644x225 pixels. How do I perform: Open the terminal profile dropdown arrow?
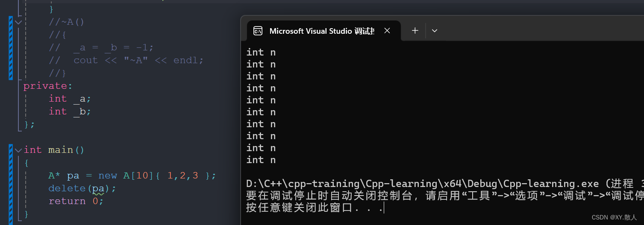point(435,31)
